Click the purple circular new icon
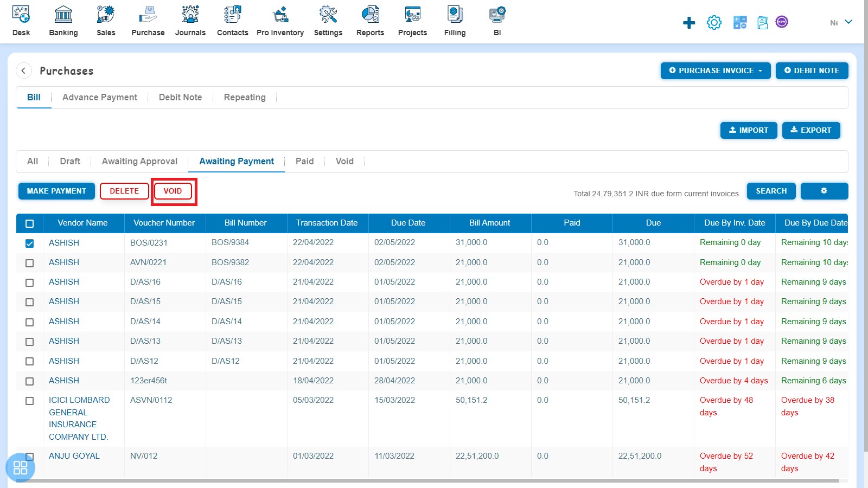This screenshot has width=868, height=488. click(782, 22)
